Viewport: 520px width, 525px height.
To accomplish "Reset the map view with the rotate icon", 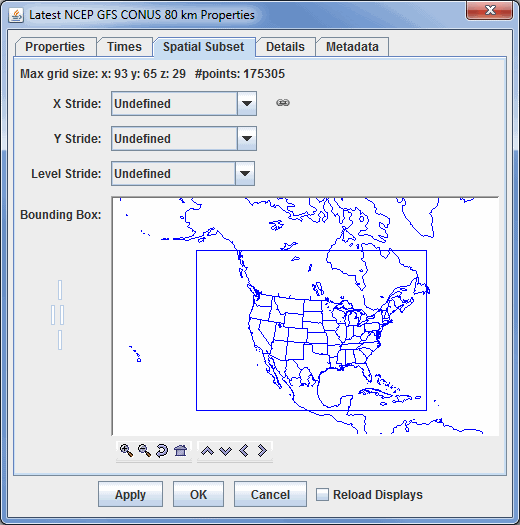I will [x=162, y=450].
